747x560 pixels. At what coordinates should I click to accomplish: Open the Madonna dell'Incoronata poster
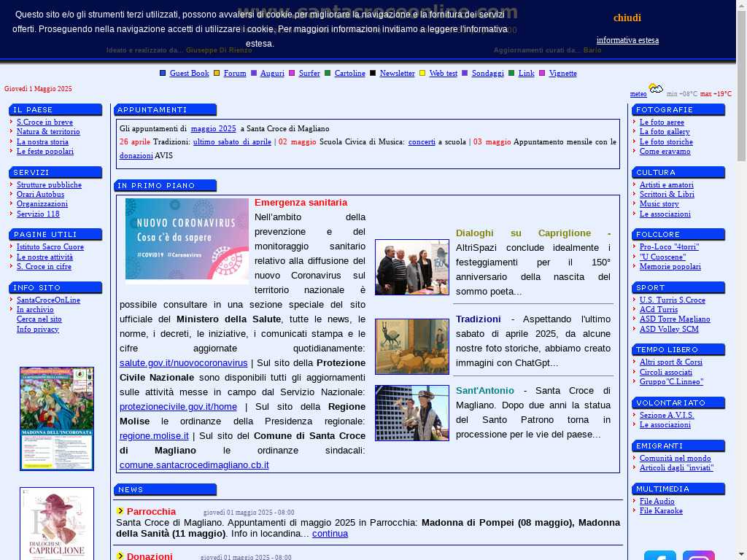[57, 419]
